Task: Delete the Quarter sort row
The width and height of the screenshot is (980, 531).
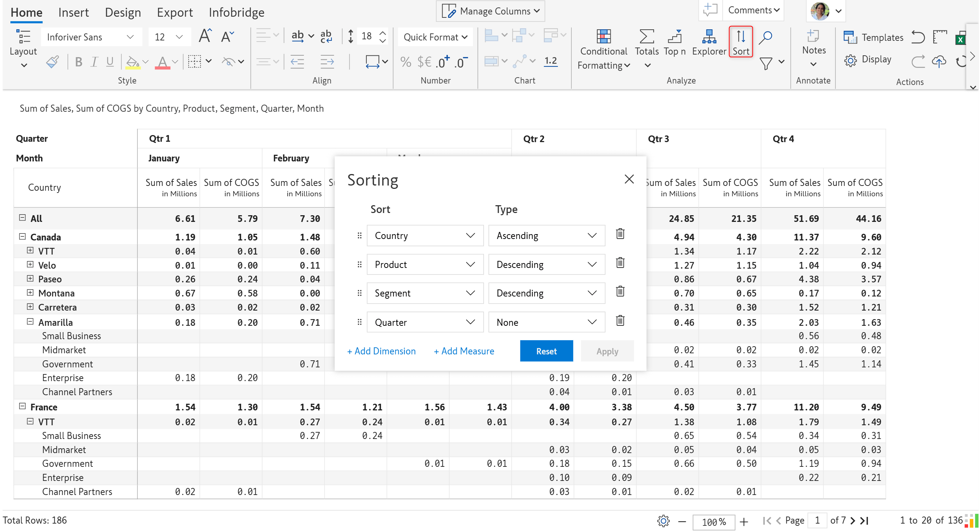Action: 620,321
